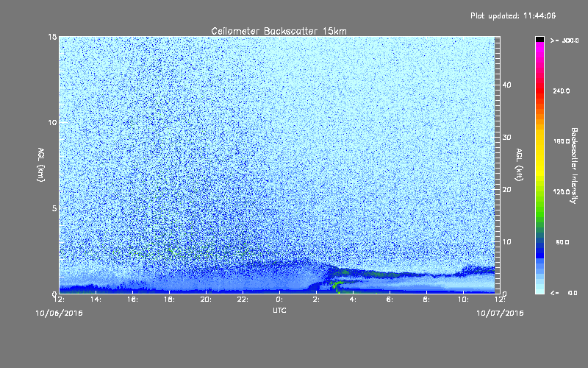Click the '8:' time tick label
The width and height of the screenshot is (588, 368).
(x=427, y=300)
